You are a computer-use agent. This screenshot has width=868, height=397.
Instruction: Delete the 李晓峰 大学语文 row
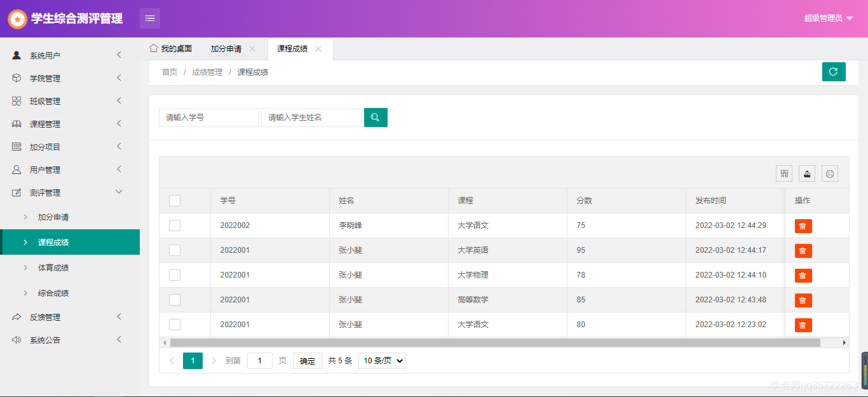point(803,226)
